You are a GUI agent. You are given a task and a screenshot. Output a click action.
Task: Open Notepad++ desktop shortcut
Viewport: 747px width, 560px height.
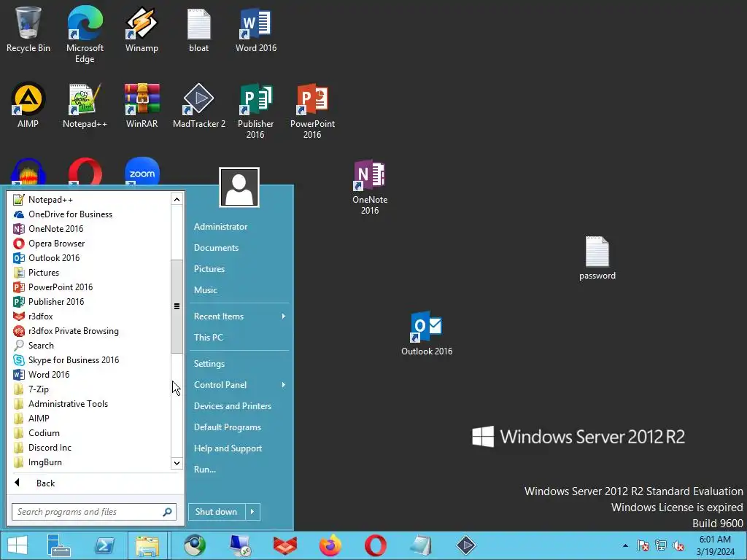point(85,105)
